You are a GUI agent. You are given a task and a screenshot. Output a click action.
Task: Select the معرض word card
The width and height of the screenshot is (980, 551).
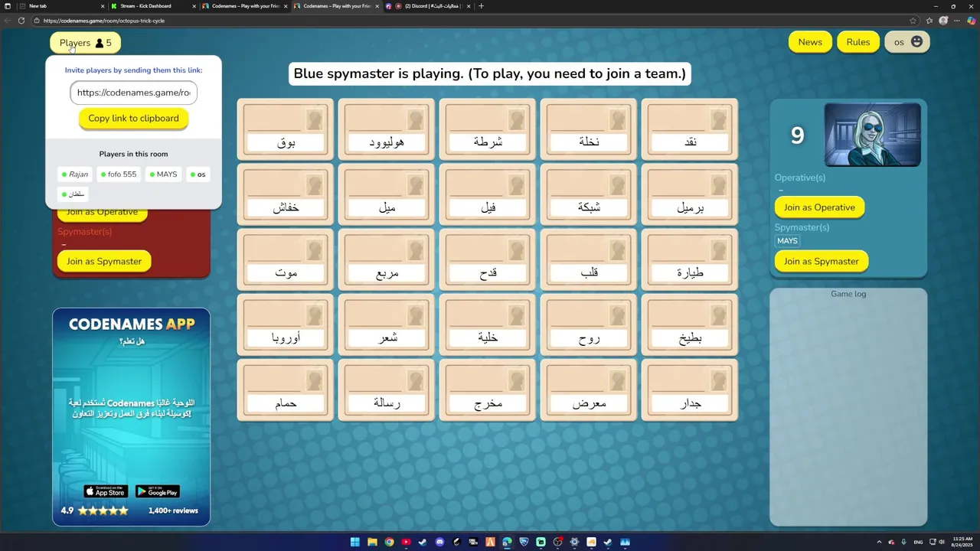pos(589,390)
